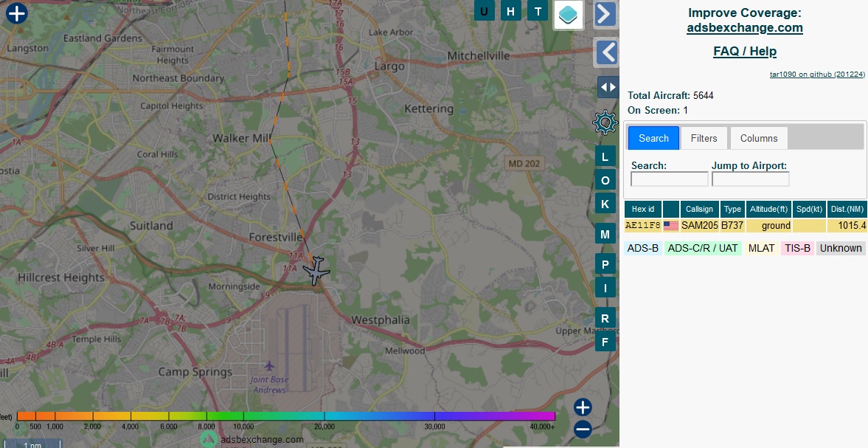This screenshot has width=868, height=448.
Task: Select hex id AE11F8 cell
Action: pyautogui.click(x=642, y=225)
